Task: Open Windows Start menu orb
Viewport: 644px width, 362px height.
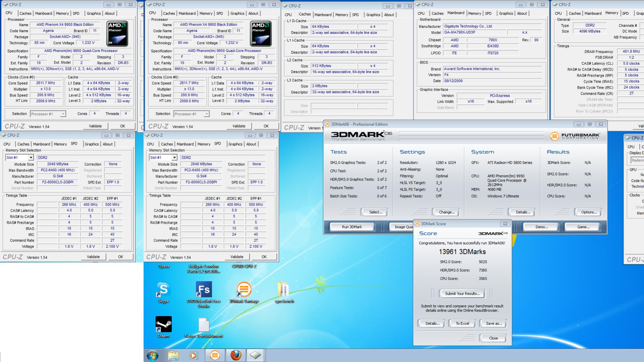Action: [x=153, y=355]
